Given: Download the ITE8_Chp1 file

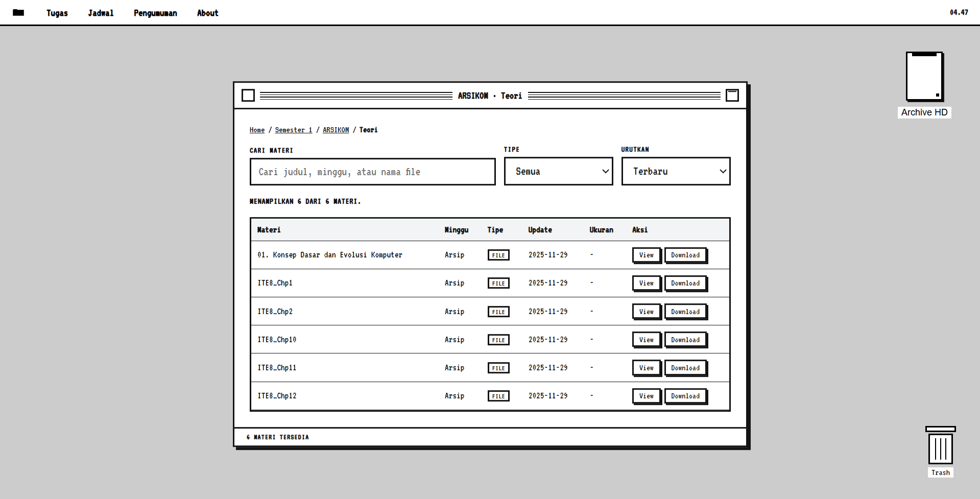Looking at the screenshot, I should [685, 283].
